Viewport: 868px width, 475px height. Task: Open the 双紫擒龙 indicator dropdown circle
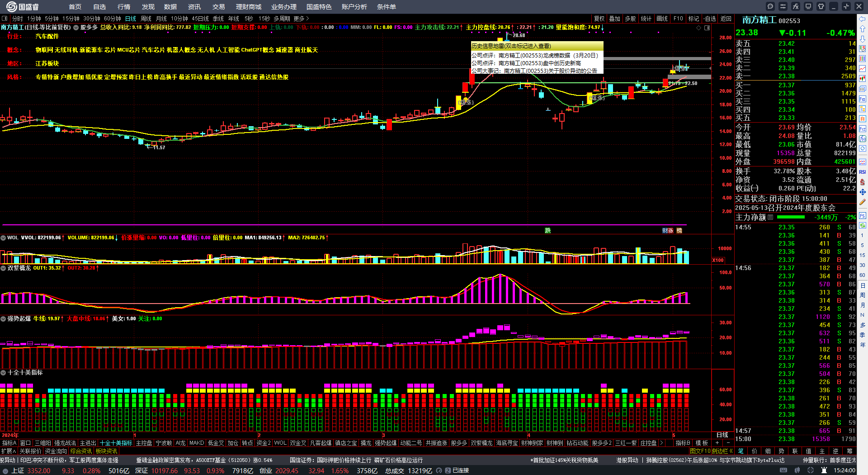(x=3, y=268)
